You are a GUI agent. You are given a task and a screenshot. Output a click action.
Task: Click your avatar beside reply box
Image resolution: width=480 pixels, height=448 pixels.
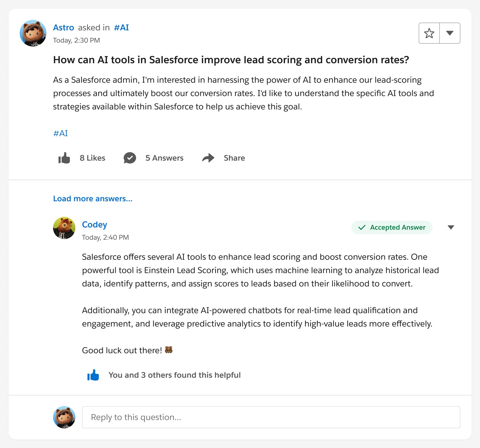click(64, 417)
